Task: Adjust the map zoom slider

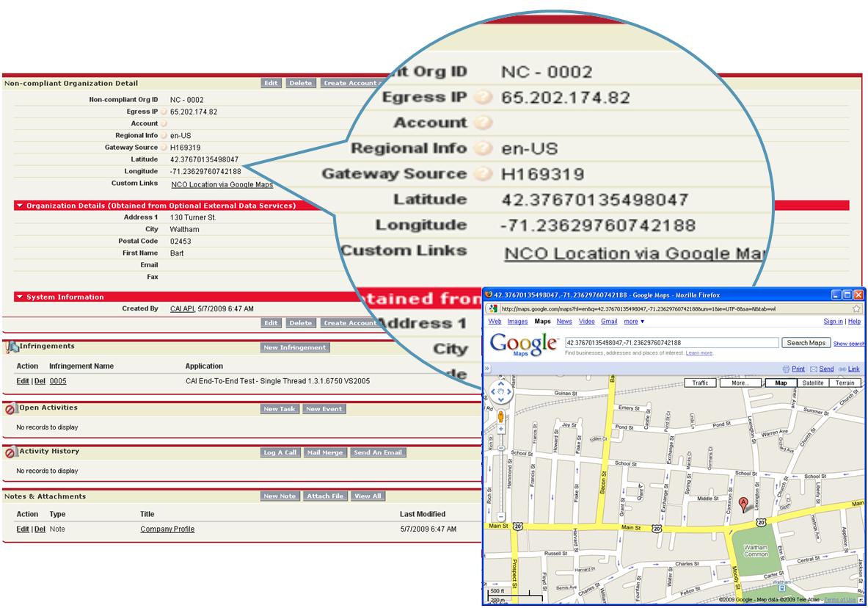Action: coord(501,448)
